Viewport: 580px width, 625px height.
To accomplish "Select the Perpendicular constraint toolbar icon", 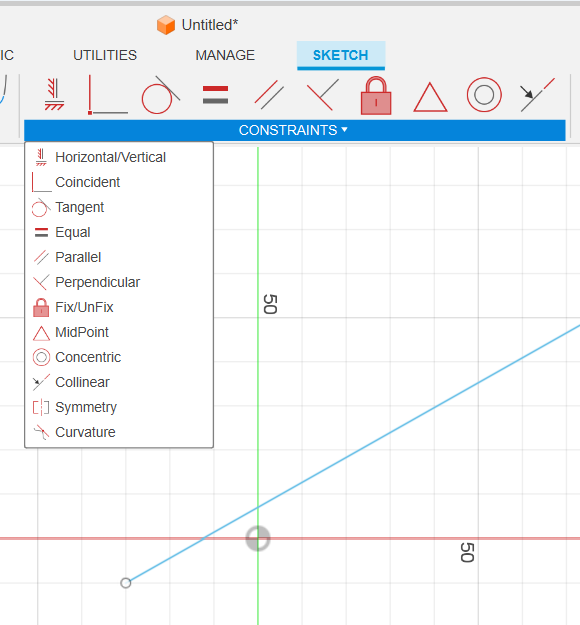I will [322, 94].
